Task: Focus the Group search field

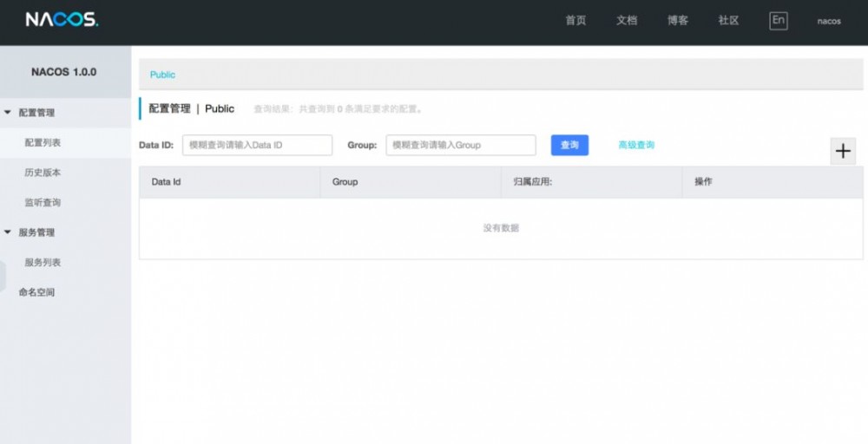Action: coord(461,145)
